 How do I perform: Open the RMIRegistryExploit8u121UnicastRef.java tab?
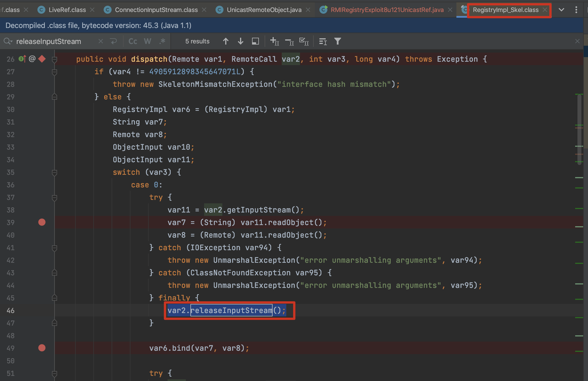coord(387,10)
